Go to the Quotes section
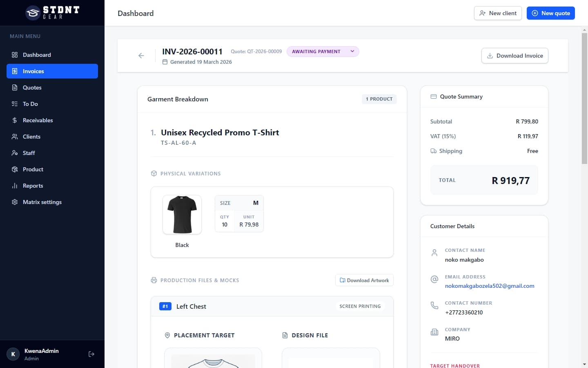The height and width of the screenshot is (368, 588). (52, 88)
